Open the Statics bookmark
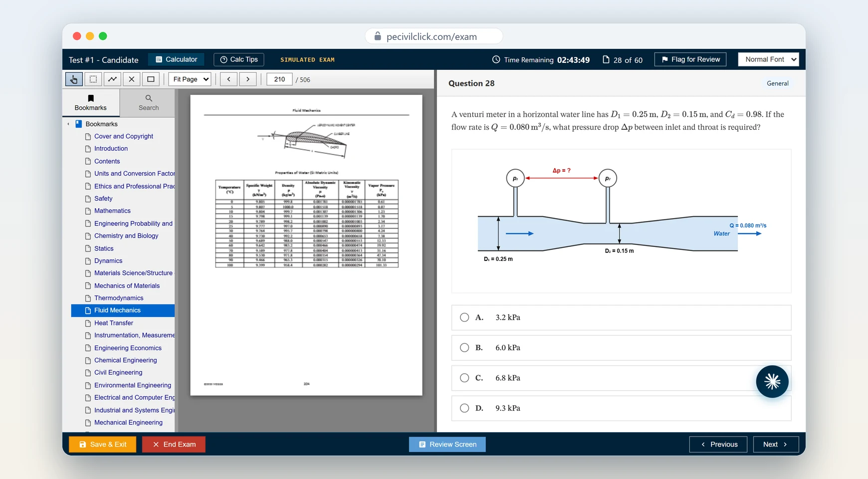Viewport: 868px width, 479px height. (x=104, y=248)
